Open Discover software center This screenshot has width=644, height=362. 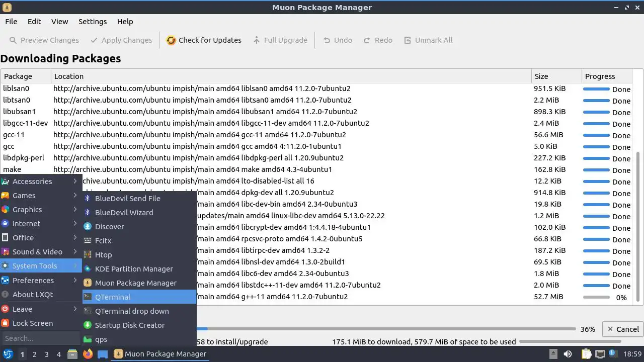(139, 226)
